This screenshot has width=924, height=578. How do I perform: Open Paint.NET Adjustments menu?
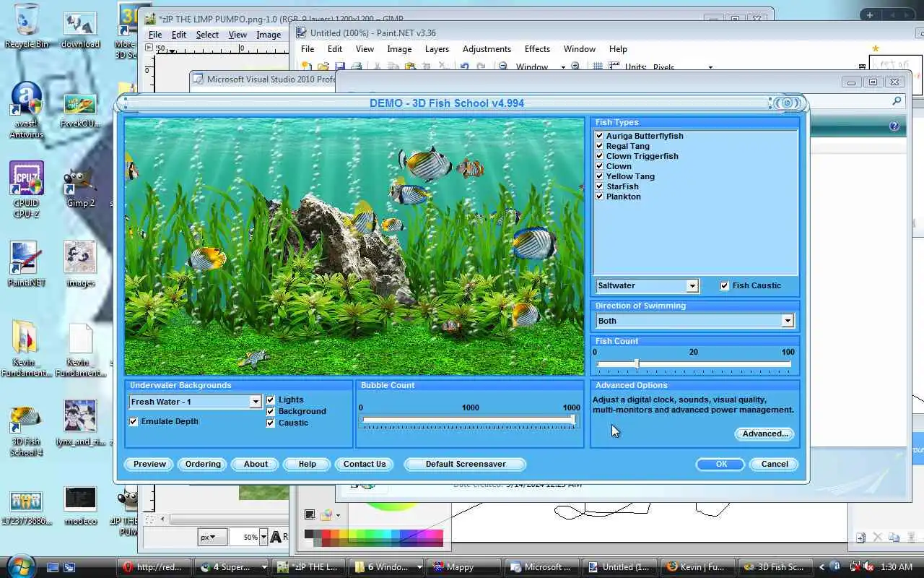487,49
